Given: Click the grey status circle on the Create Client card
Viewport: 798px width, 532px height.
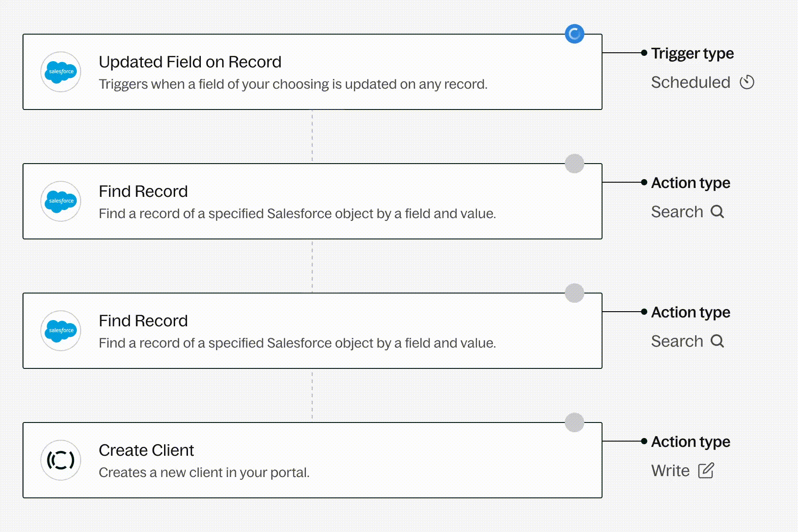Looking at the screenshot, I should pyautogui.click(x=575, y=422).
